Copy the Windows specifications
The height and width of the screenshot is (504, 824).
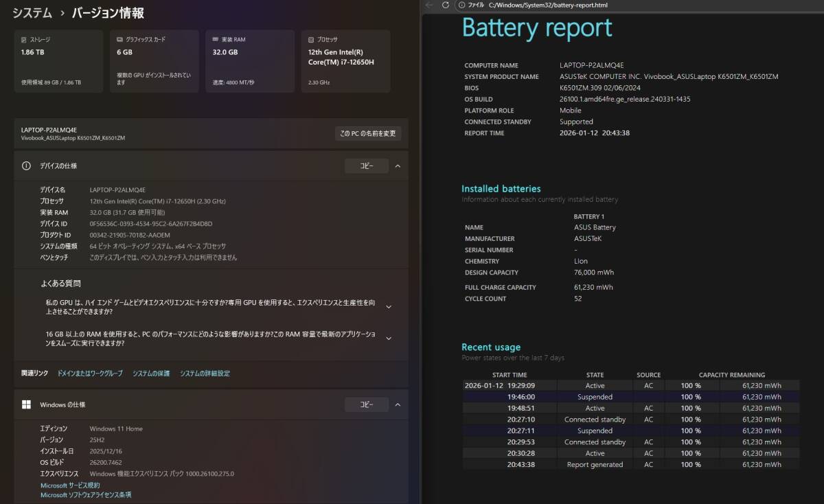[x=367, y=404]
